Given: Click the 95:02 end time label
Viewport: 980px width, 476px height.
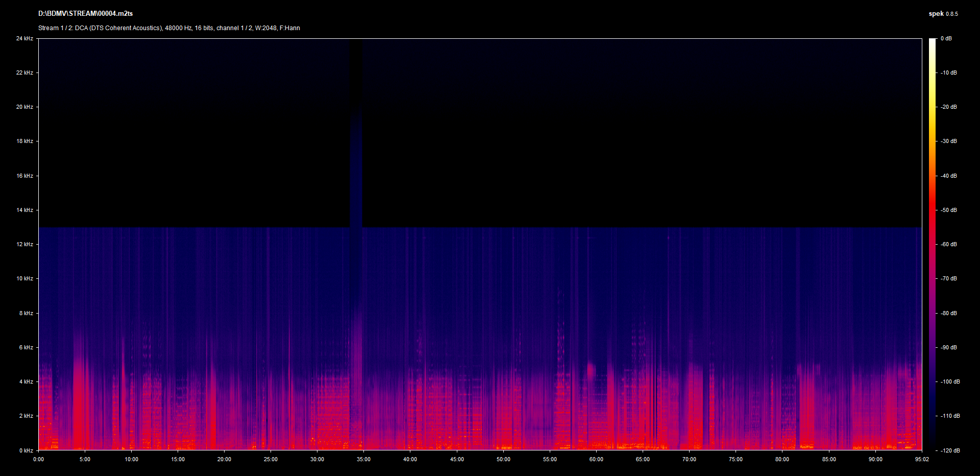Looking at the screenshot, I should [921, 459].
